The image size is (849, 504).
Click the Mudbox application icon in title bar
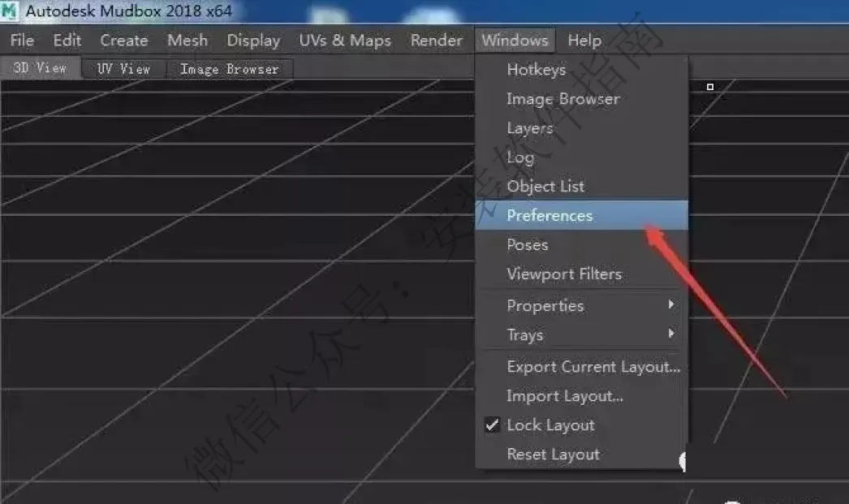[9, 11]
